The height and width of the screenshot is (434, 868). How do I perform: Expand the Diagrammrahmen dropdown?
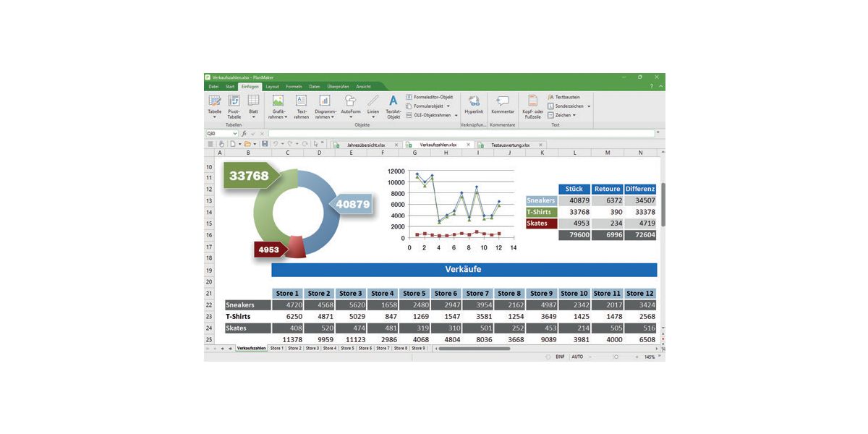click(x=325, y=116)
